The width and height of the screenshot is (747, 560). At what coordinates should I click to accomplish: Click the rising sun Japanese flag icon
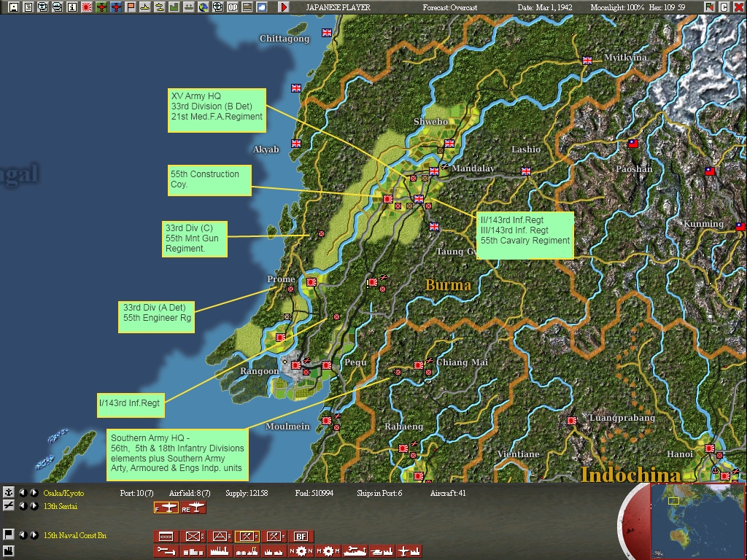(x=87, y=7)
